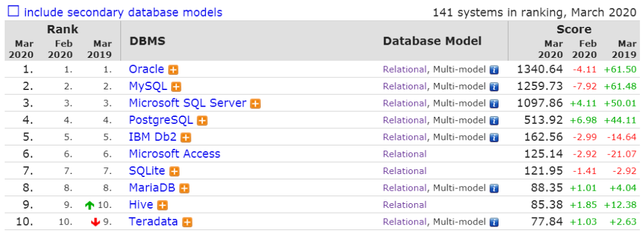Click Relational link in Microsoft Access row
The width and height of the screenshot is (644, 233).
tap(405, 154)
